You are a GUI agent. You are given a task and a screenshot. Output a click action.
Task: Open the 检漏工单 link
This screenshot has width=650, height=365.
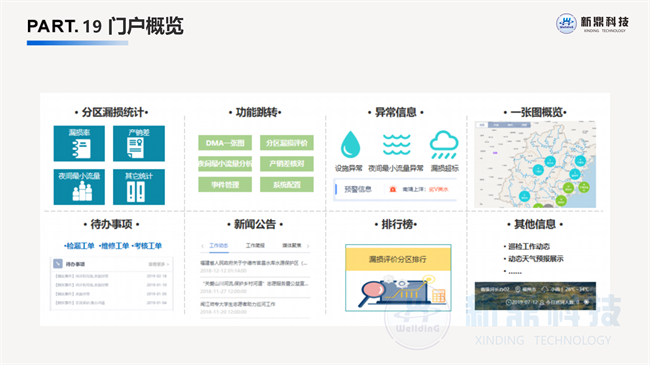(x=80, y=246)
